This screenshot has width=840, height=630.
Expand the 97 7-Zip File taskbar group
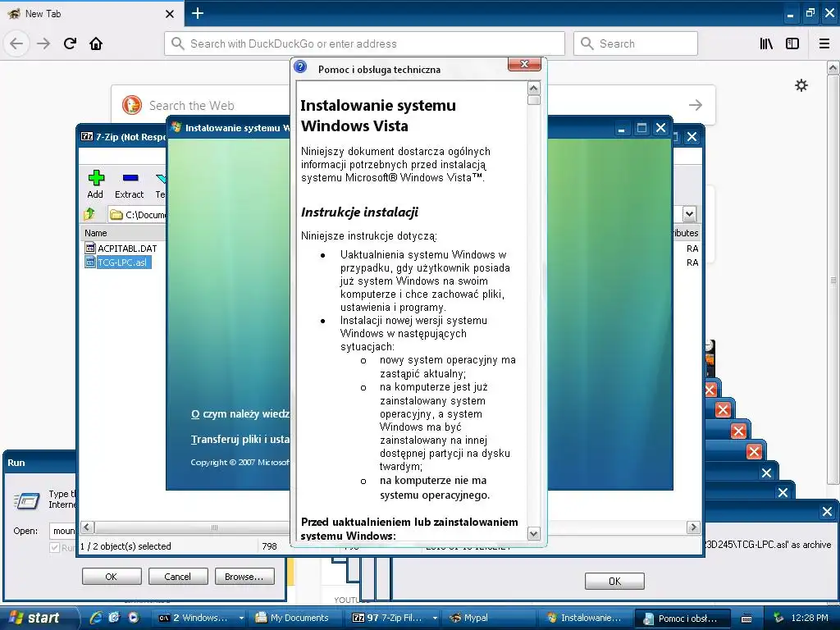pyautogui.click(x=435, y=619)
